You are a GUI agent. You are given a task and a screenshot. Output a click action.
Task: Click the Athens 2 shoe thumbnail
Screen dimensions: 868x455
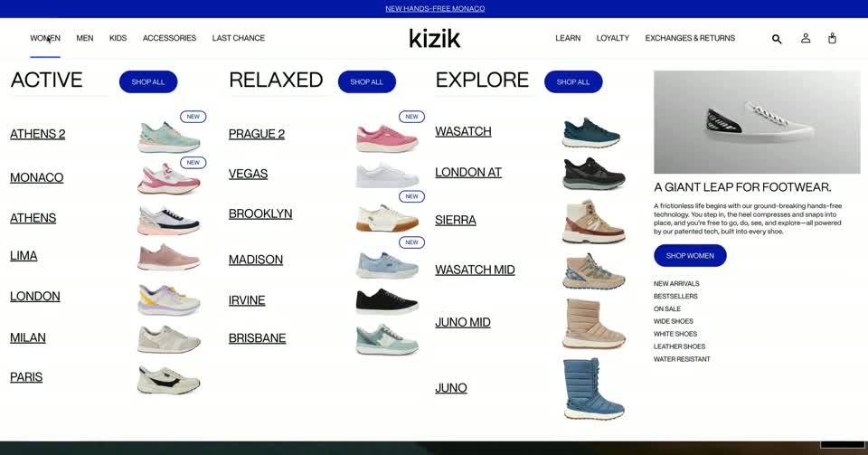(x=169, y=137)
